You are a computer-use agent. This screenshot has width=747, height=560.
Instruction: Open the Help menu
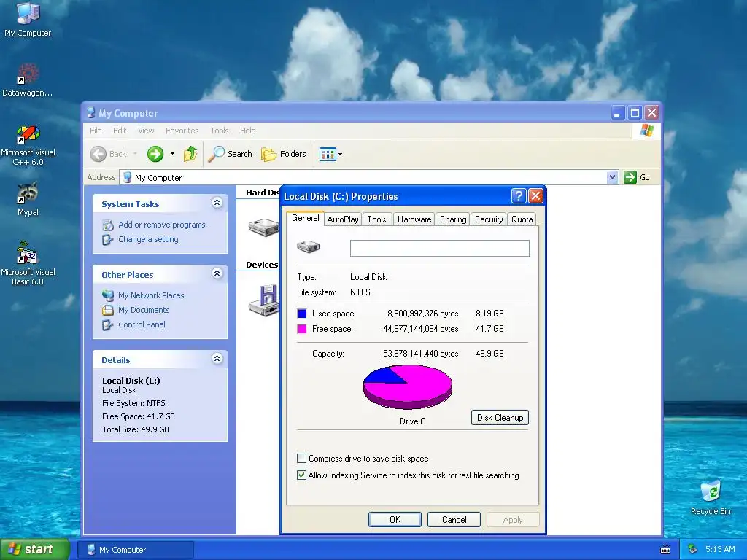248,131
